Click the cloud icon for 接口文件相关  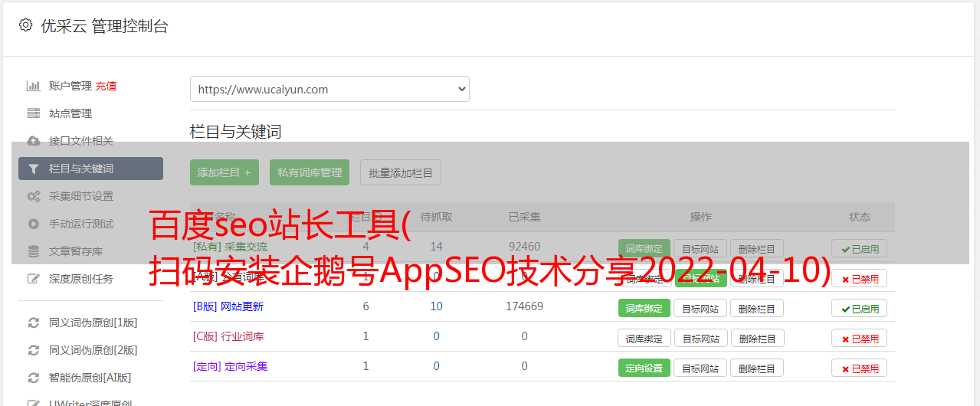pyautogui.click(x=33, y=141)
